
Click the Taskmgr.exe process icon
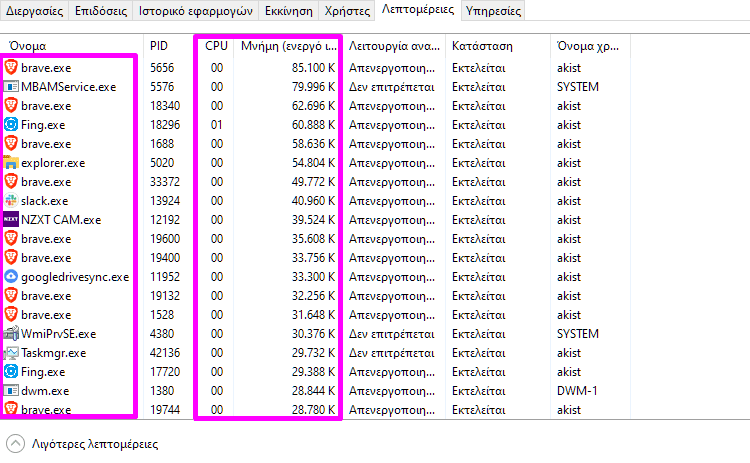point(11,353)
